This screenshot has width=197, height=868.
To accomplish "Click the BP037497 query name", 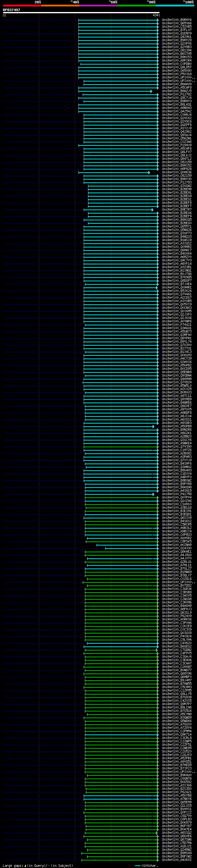I will pos(11,10).
